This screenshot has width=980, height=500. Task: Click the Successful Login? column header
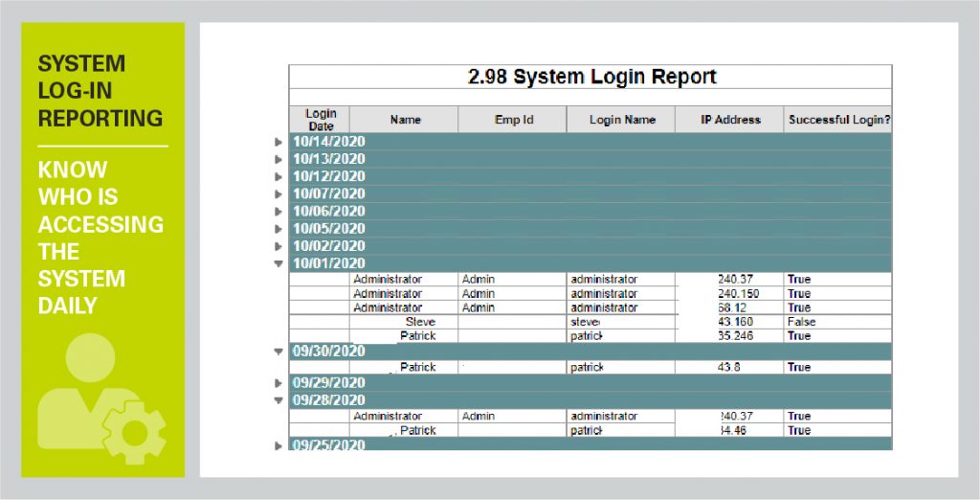tap(838, 120)
